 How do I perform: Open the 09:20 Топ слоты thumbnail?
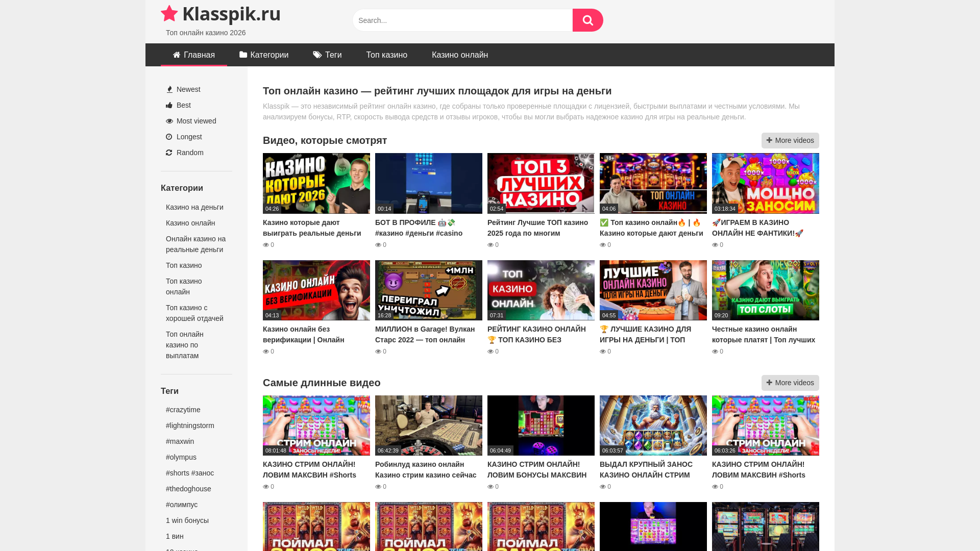tap(766, 290)
